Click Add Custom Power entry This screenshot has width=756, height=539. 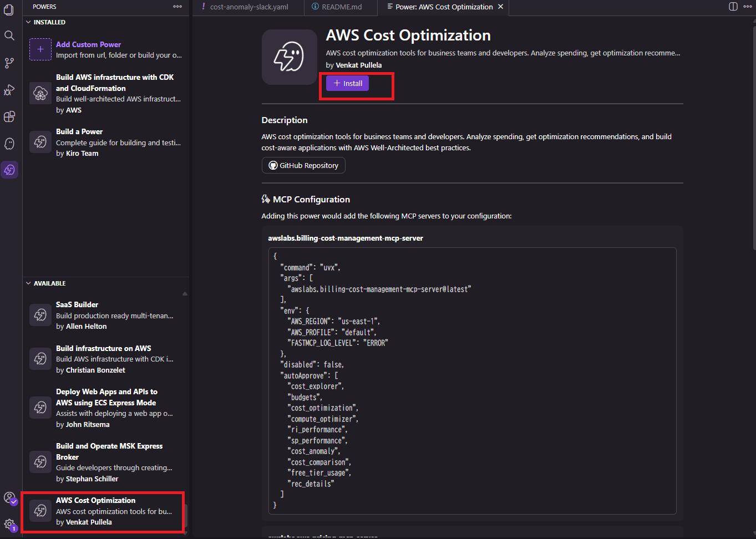pos(105,49)
